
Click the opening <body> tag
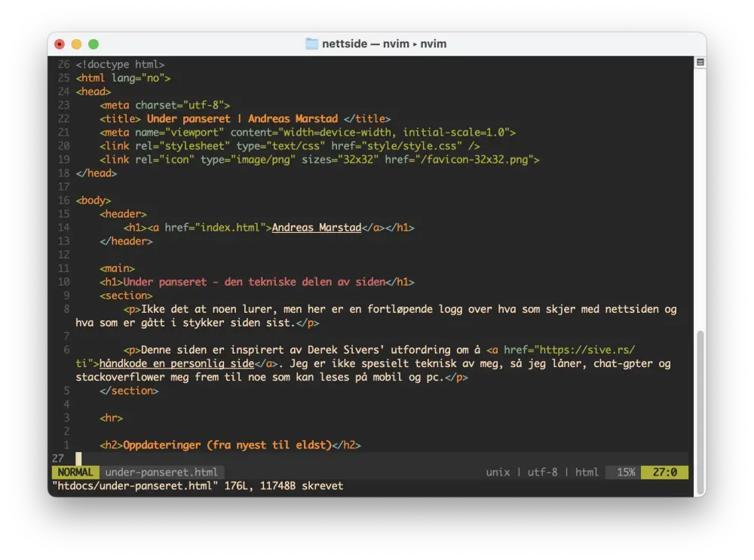(x=93, y=200)
